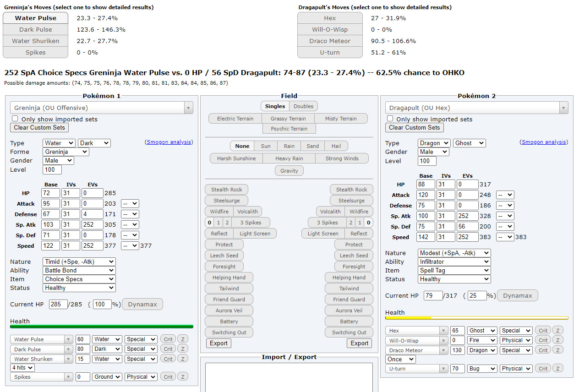Turn on Psychic Terrain
Screen dimensions: 579x392
(289, 129)
